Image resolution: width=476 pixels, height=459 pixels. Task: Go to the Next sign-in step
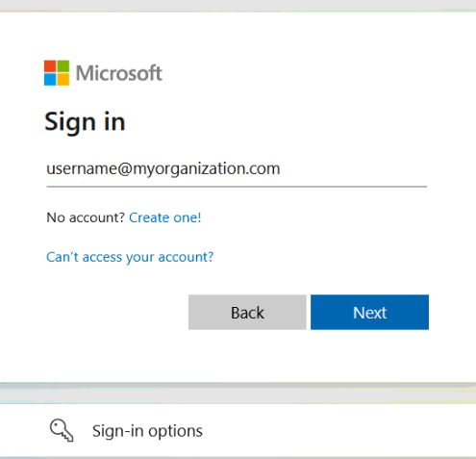[x=369, y=312]
